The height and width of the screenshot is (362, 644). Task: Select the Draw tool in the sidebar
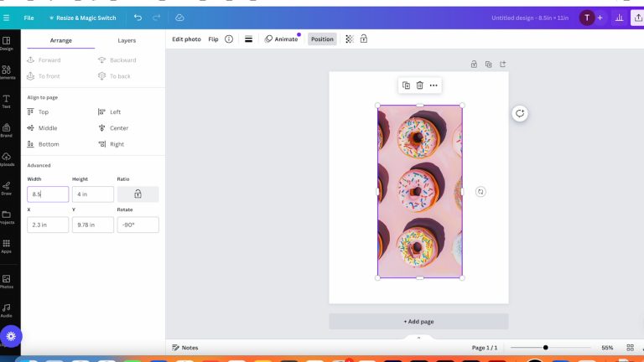7,187
